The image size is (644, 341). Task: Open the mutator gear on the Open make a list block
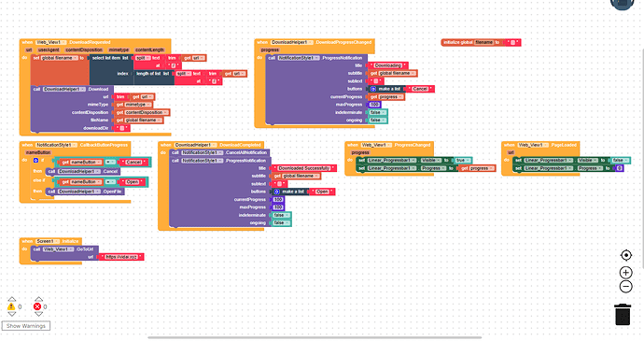[x=276, y=192]
